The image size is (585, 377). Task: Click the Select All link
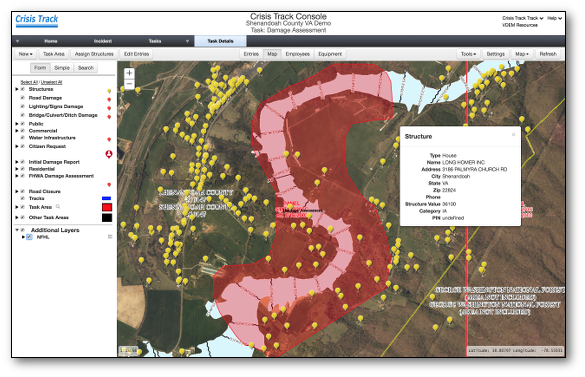(x=29, y=82)
